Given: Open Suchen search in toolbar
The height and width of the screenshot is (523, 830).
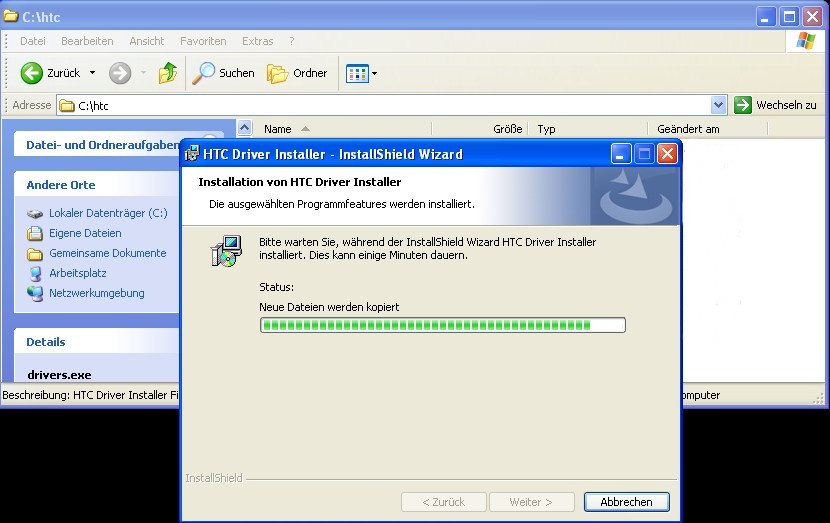Looking at the screenshot, I should point(224,73).
